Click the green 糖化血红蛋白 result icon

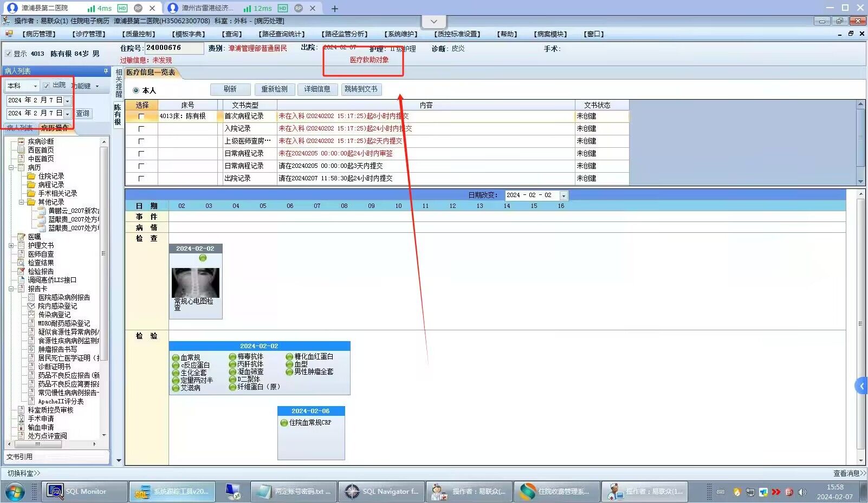pyautogui.click(x=289, y=357)
